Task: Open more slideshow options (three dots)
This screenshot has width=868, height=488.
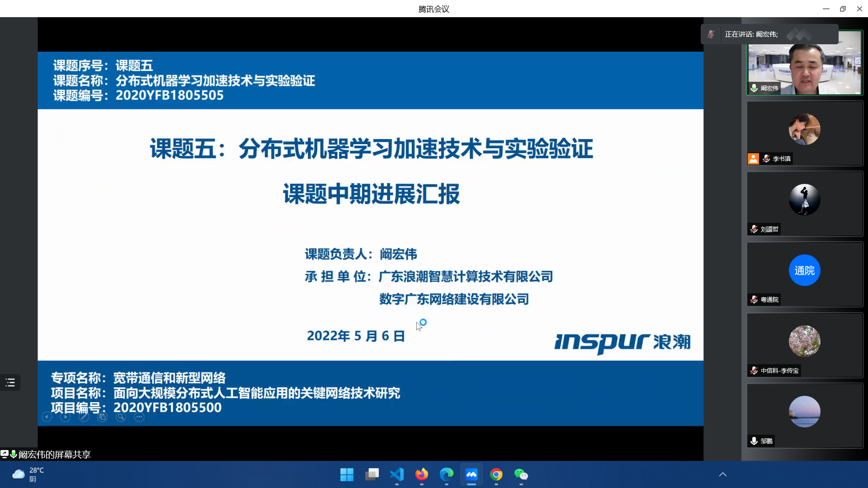Action: (x=139, y=417)
